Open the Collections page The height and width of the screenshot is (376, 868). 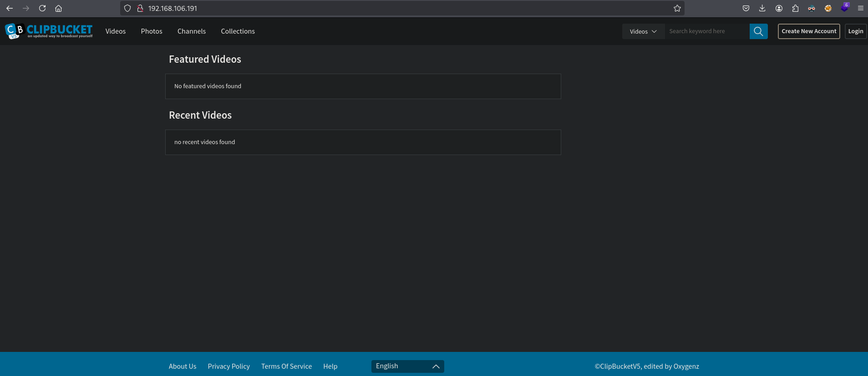(x=238, y=31)
